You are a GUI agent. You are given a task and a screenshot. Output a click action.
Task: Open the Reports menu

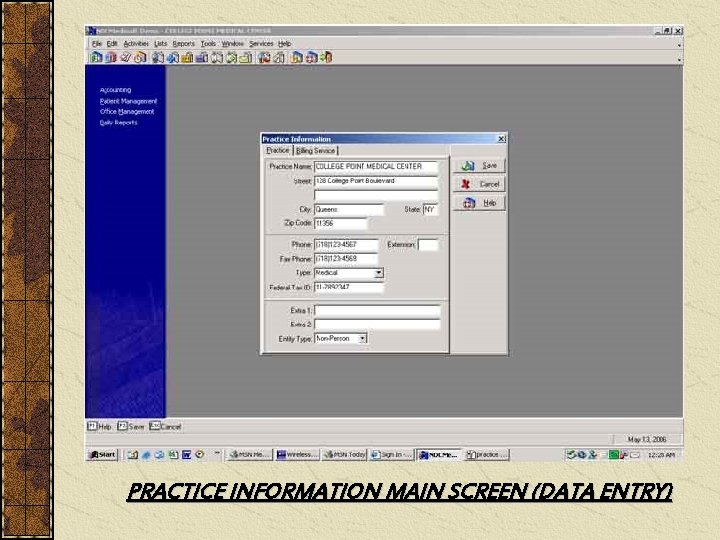[184, 44]
